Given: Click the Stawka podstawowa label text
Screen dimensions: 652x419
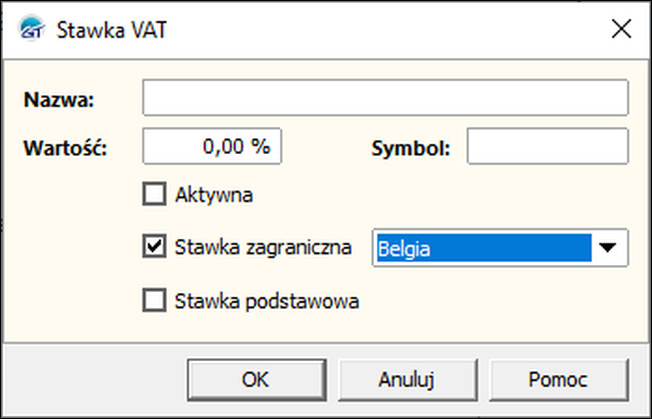Looking at the screenshot, I should (267, 301).
